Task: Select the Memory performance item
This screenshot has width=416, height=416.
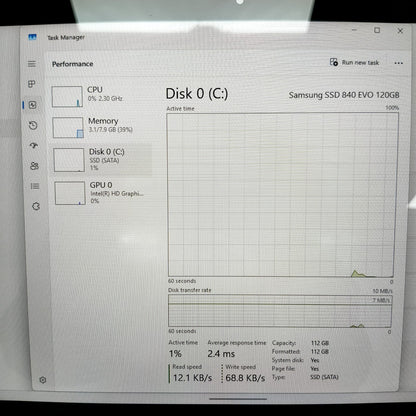Action: [101, 127]
